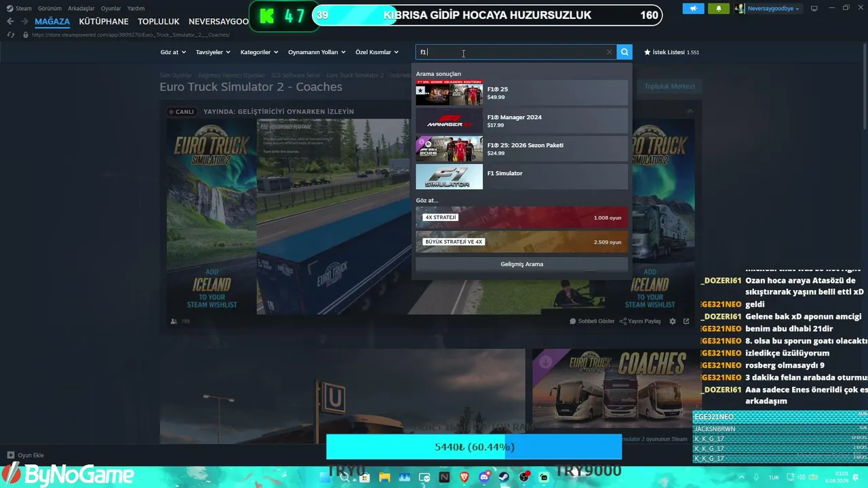Image resolution: width=868 pixels, height=488 pixels.
Task: Switch to Big Picture mode icon
Action: click(x=814, y=8)
